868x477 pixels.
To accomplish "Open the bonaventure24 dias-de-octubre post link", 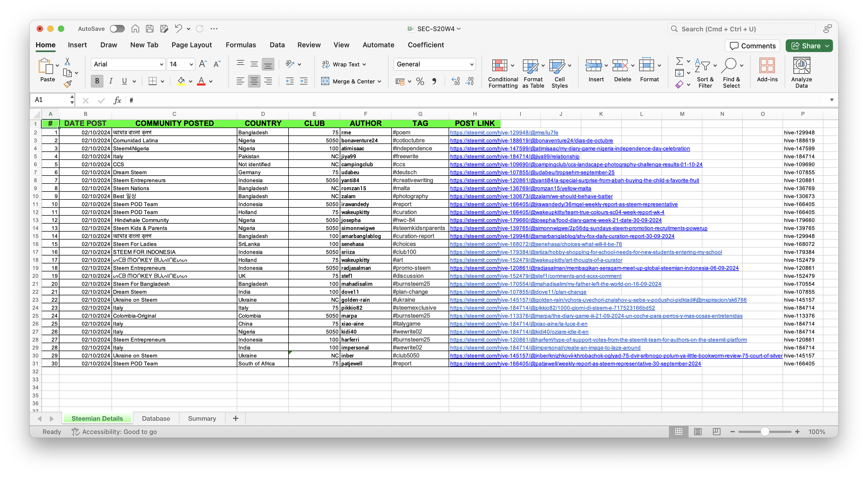I will pyautogui.click(x=531, y=140).
